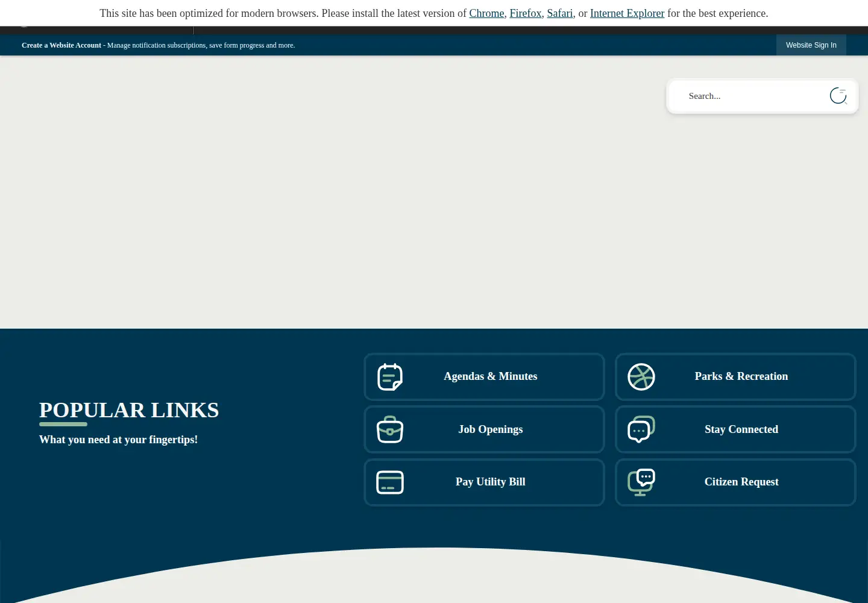The width and height of the screenshot is (868, 603).
Task: Open the Citizen Request link
Action: point(735,482)
